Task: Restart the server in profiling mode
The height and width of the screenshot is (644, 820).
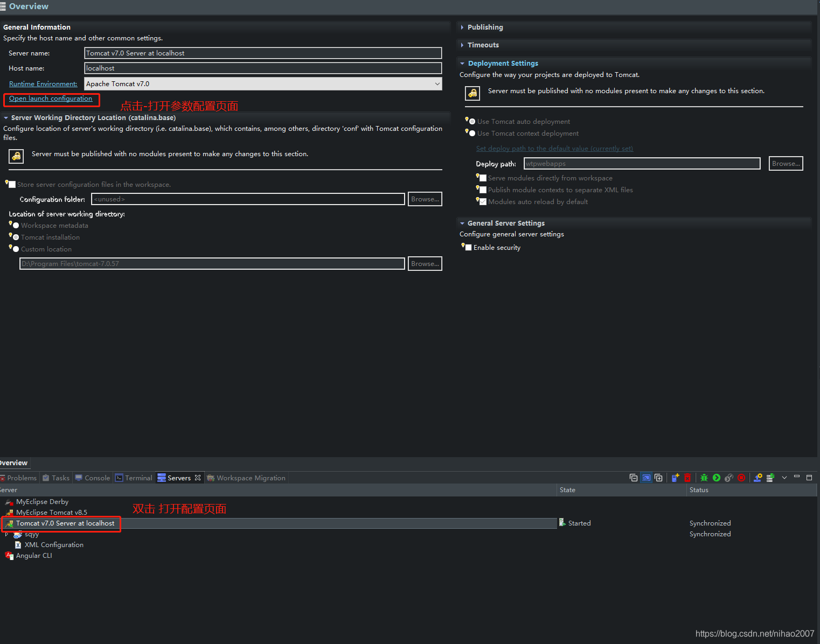Action: tap(729, 478)
